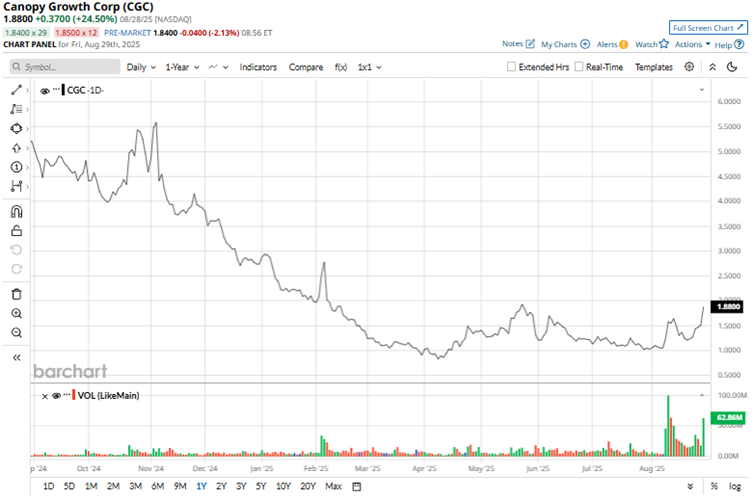Select the 1Y range
The width and height of the screenshot is (752, 499).
[x=201, y=487]
